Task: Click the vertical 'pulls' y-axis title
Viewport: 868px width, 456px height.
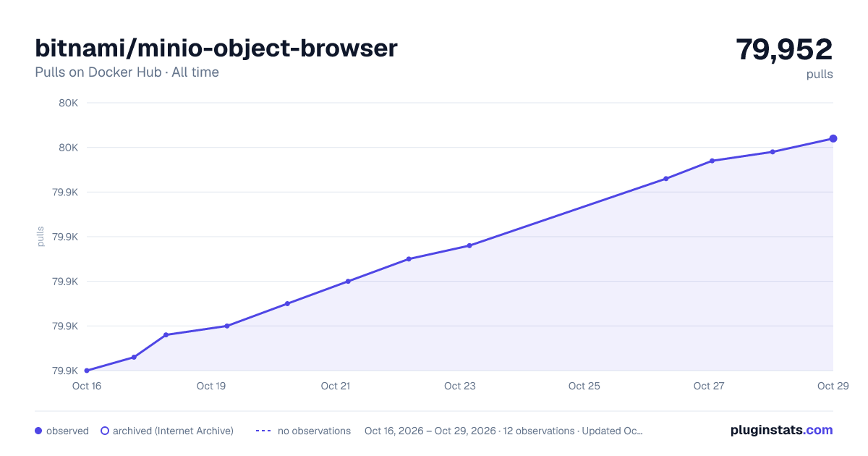Action: pos(41,237)
